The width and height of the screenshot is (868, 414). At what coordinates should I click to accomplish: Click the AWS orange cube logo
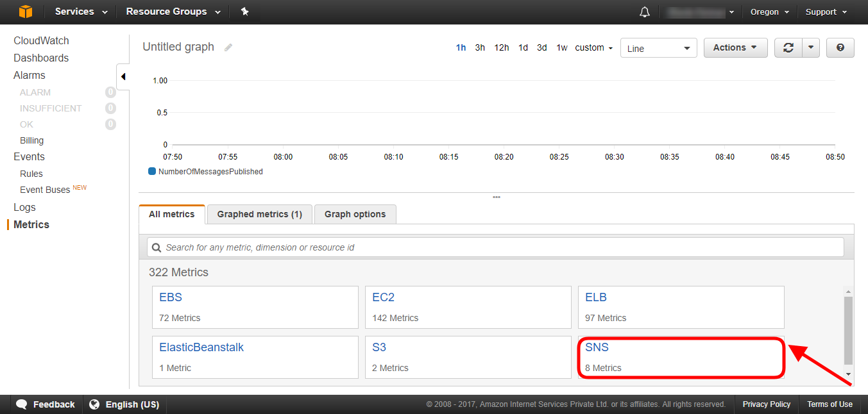(x=25, y=12)
